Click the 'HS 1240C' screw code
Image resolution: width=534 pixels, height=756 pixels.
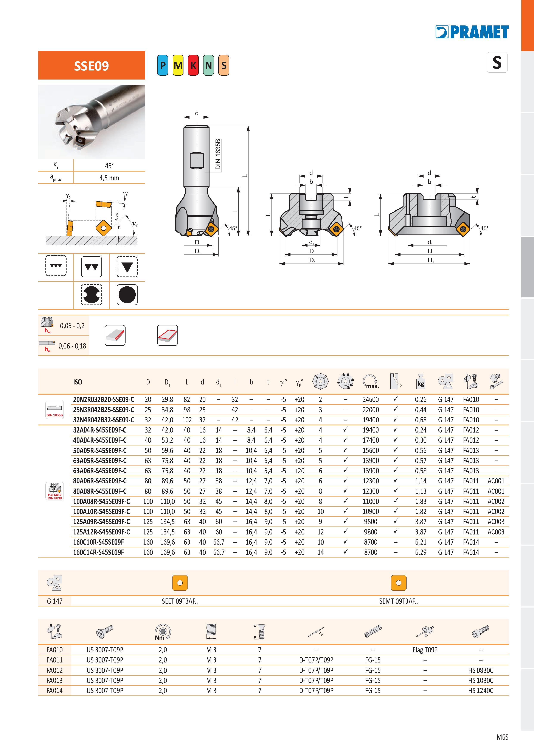point(481,691)
